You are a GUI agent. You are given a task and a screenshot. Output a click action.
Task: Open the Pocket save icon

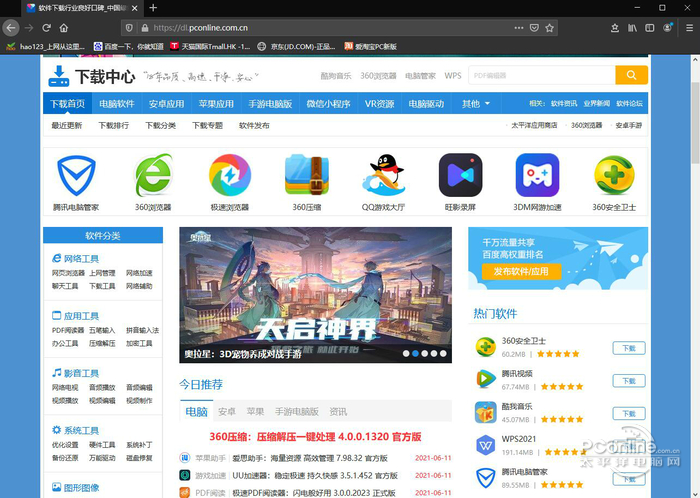point(534,28)
